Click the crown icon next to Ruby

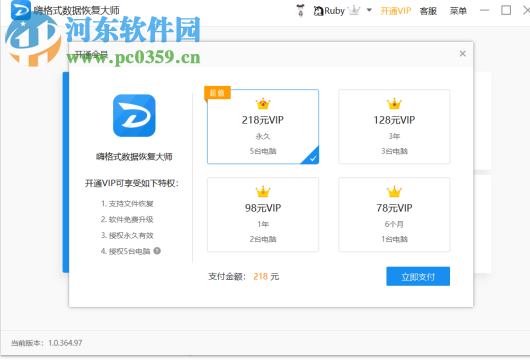click(x=354, y=10)
